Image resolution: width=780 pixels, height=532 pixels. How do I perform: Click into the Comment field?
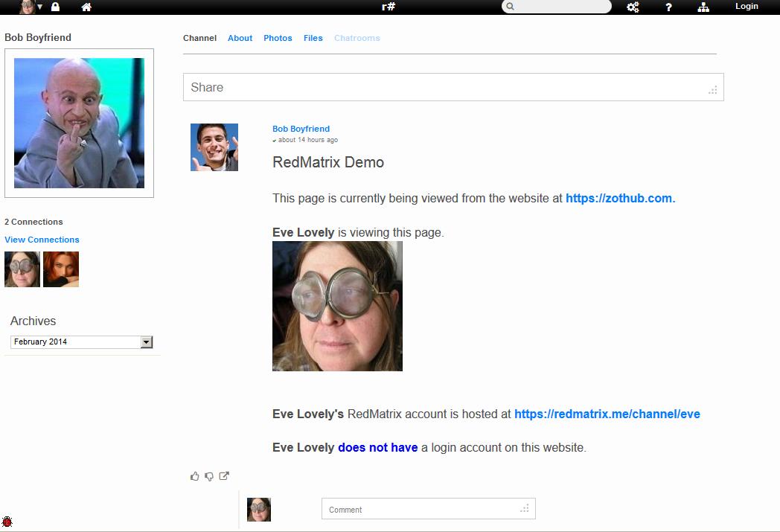point(428,509)
